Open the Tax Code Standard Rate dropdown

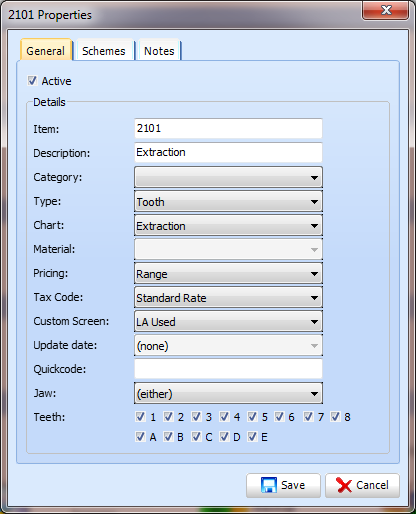228,298
